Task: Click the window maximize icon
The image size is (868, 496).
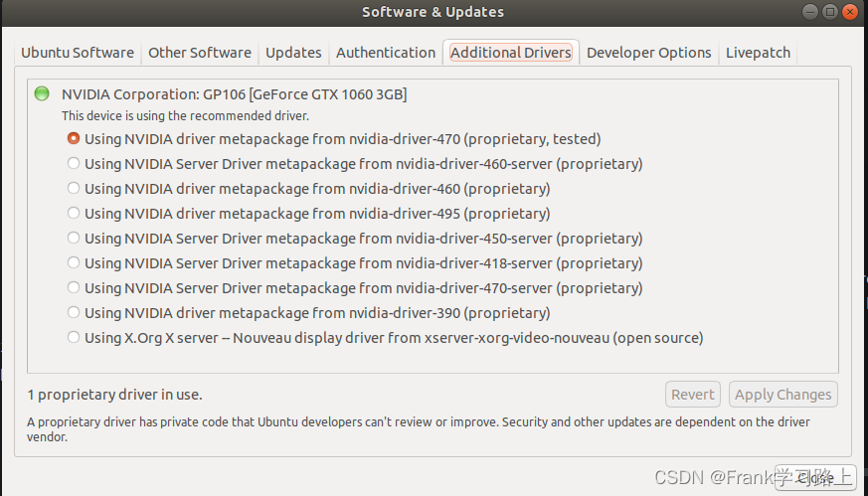Action: coord(830,12)
